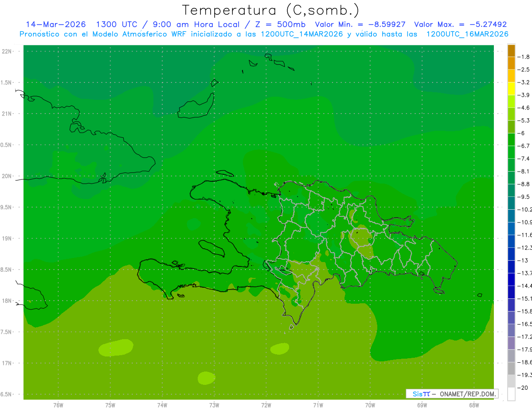Click the 68W longitude label
532x411 pixels.
coord(473,405)
